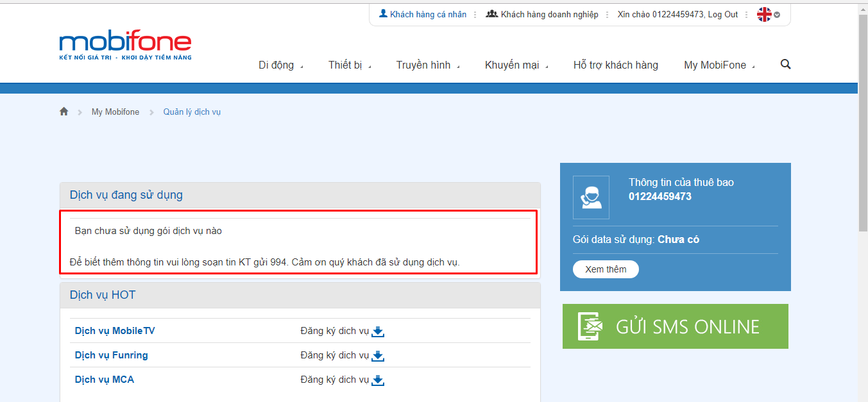Image resolution: width=868 pixels, height=402 pixels.
Task: Select Khách hàng cá nhân link
Action: [x=428, y=14]
